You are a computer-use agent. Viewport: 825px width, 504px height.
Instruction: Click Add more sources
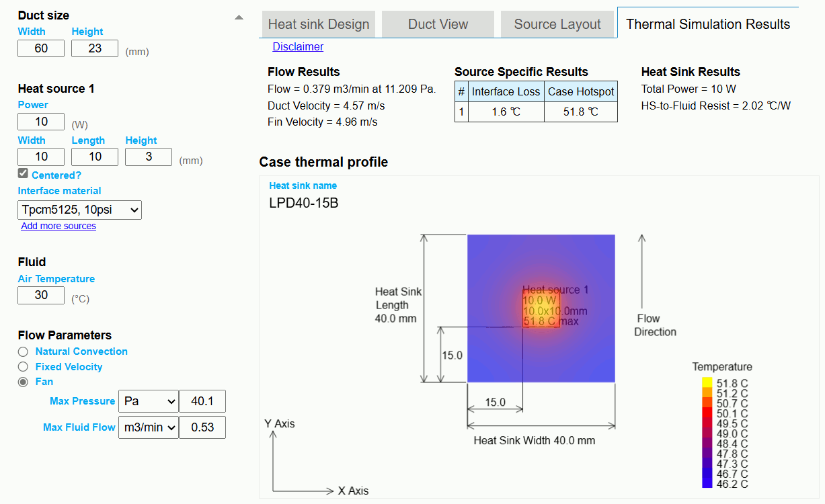58,226
